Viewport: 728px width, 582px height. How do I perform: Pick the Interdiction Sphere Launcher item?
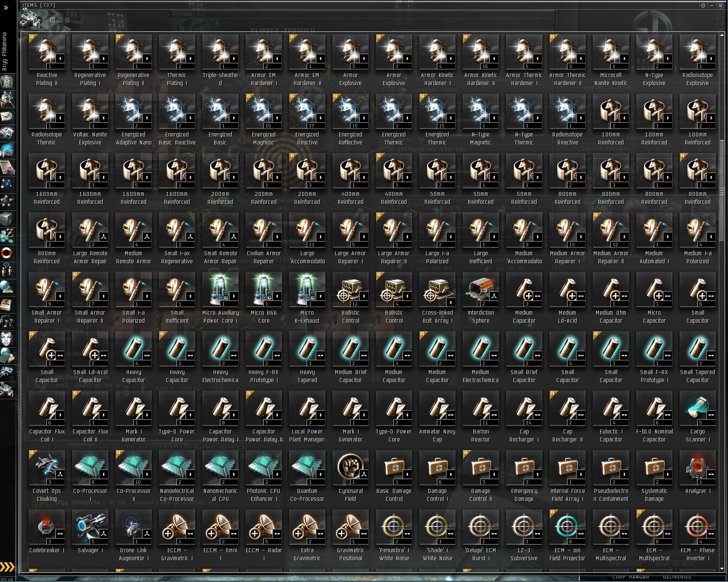click(x=481, y=298)
